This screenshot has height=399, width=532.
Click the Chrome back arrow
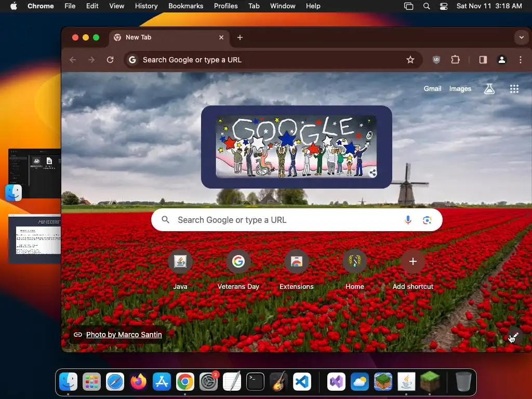pos(73,60)
